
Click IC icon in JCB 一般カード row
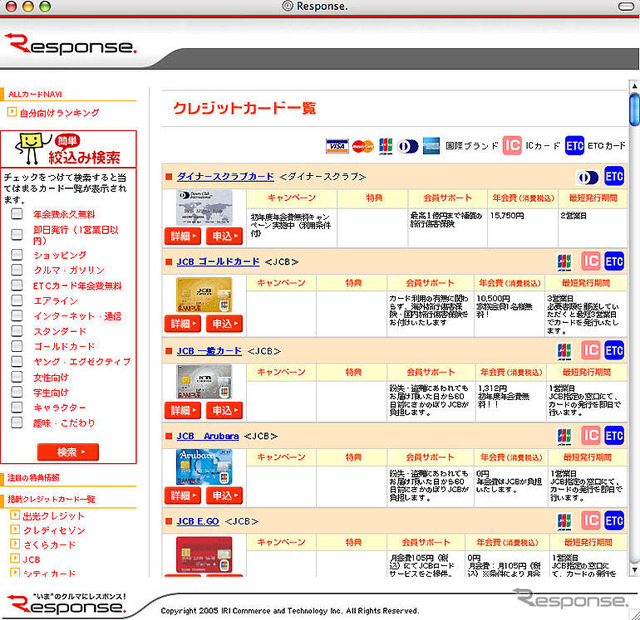(591, 350)
